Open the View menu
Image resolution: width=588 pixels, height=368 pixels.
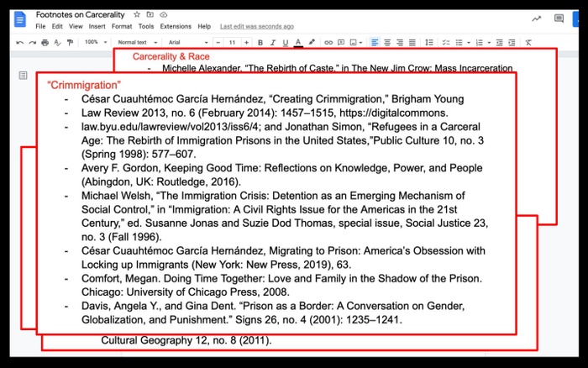pyautogui.click(x=76, y=26)
